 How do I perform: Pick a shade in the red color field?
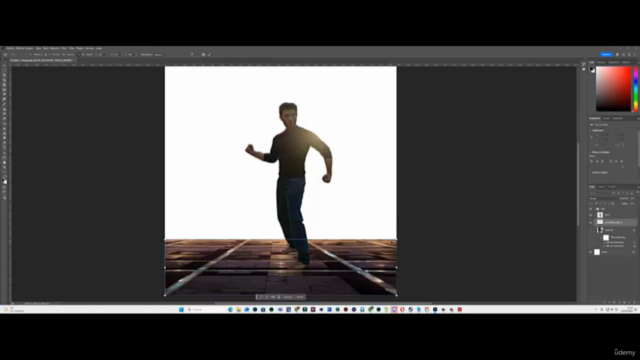[x=613, y=89]
